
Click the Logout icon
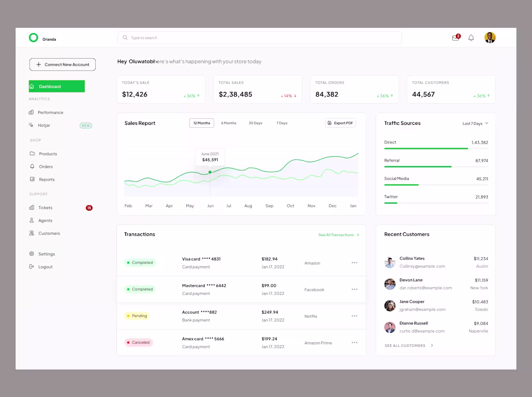tap(31, 267)
